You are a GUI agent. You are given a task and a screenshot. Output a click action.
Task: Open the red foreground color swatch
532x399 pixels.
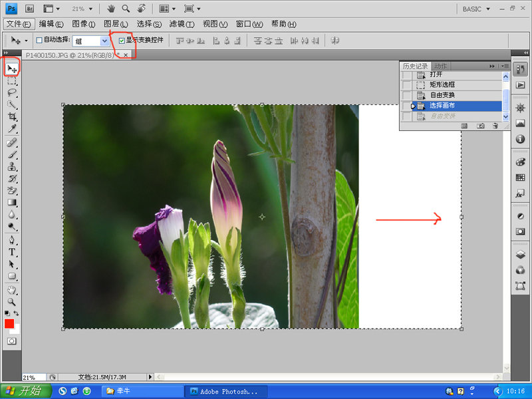pos(9,324)
